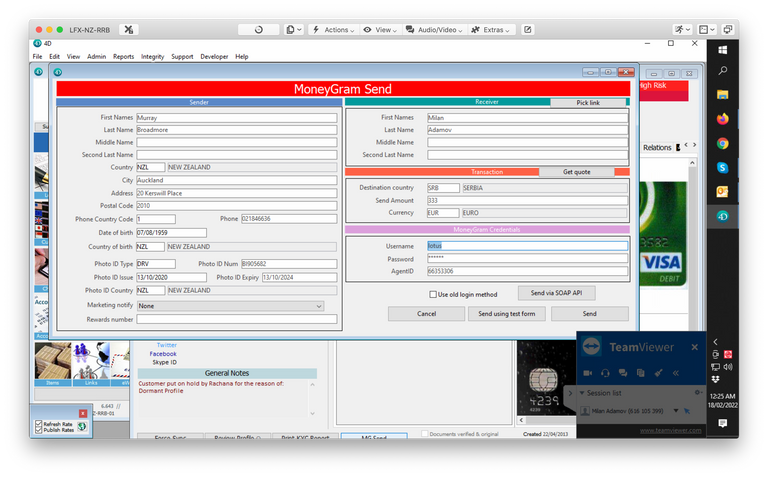Click the Username field containing lotus
The height and width of the screenshot is (477, 768).
(527, 246)
